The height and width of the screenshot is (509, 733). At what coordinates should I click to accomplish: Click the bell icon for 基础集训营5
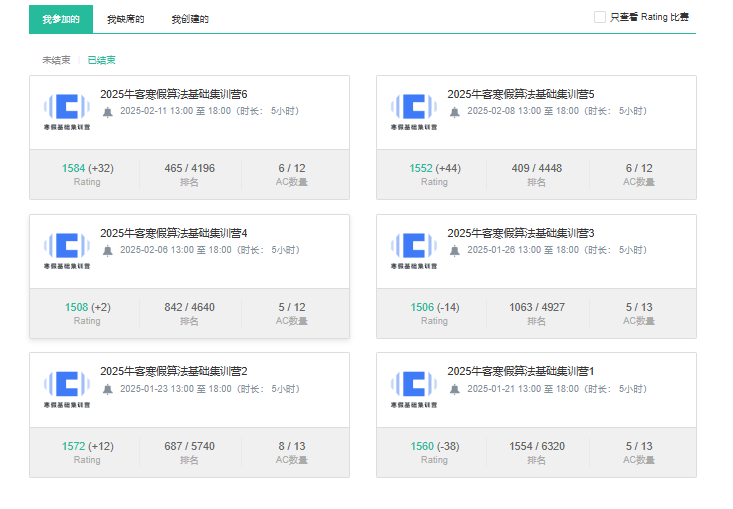pyautogui.click(x=455, y=112)
